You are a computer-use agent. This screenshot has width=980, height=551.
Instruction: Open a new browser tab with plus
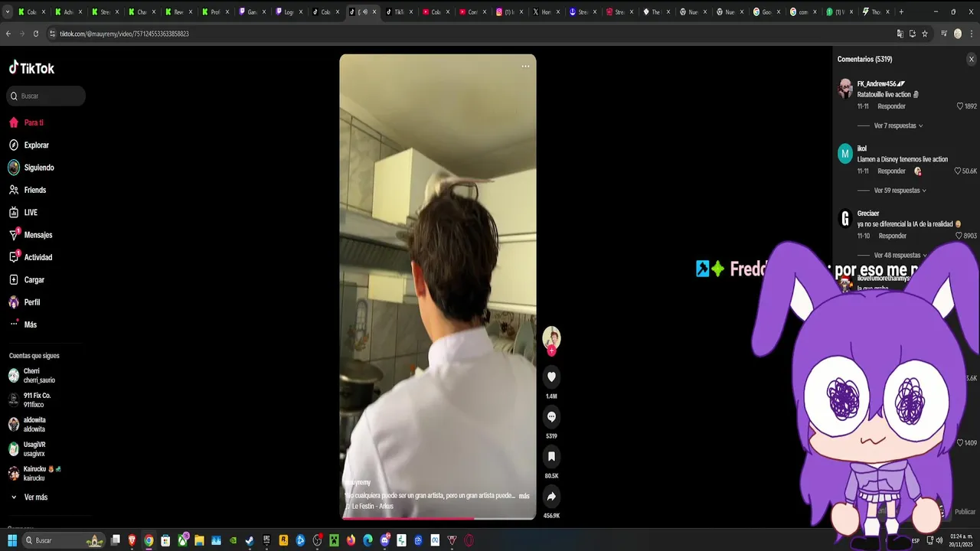coord(901,11)
